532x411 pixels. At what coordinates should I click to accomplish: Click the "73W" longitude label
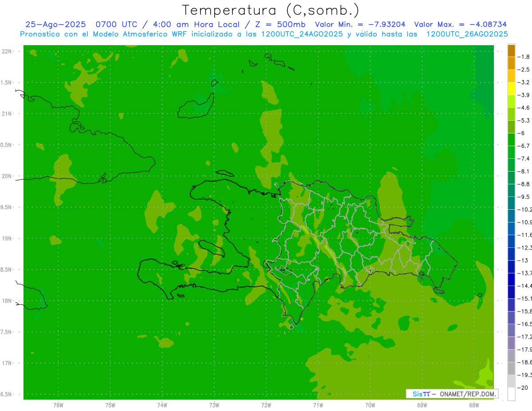pos(214,405)
